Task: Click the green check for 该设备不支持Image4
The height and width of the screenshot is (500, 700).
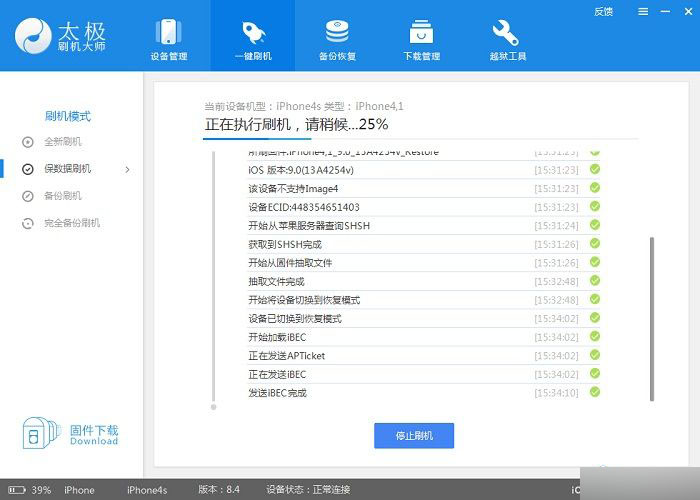Action: 595,188
